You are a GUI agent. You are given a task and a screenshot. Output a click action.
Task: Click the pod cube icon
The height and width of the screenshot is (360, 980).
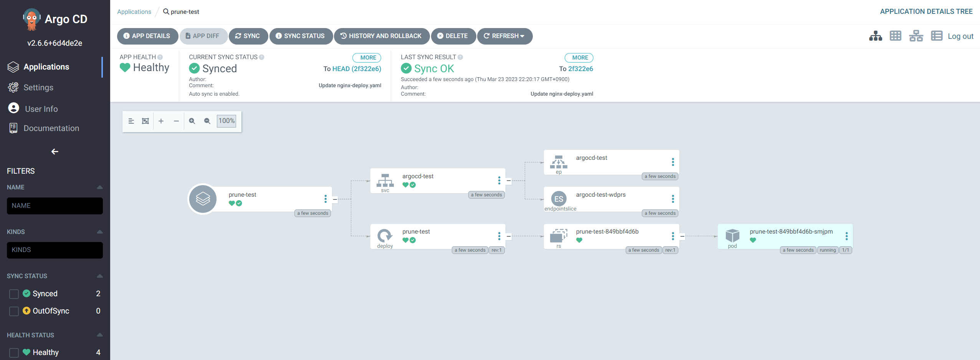(x=732, y=235)
